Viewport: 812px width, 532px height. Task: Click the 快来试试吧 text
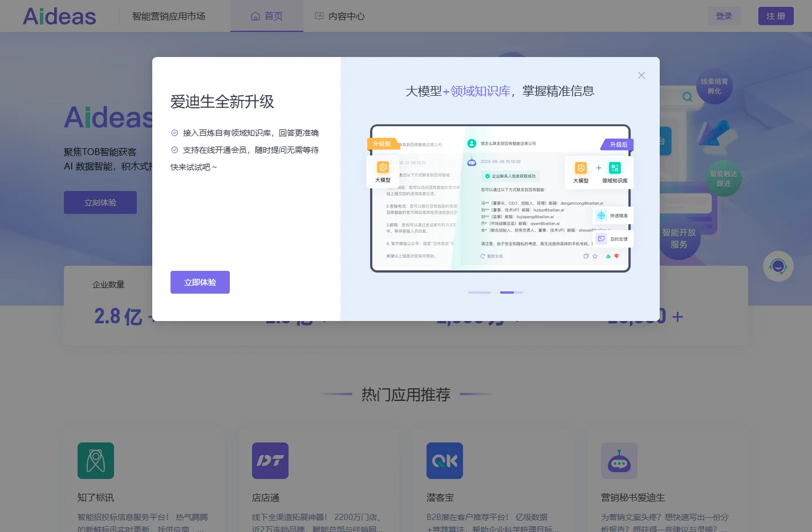(x=193, y=167)
